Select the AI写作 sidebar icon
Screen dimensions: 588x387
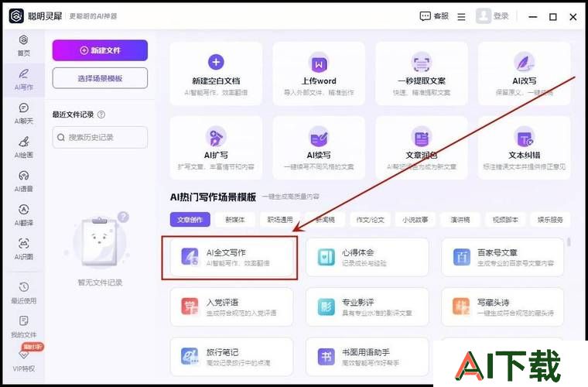point(24,74)
